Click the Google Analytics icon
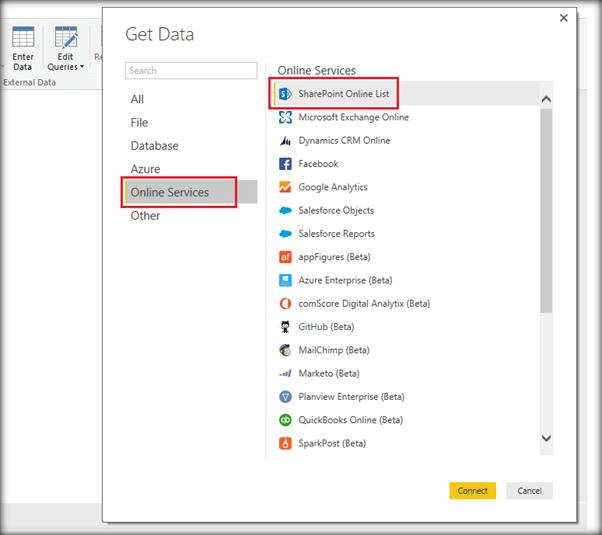 [285, 187]
